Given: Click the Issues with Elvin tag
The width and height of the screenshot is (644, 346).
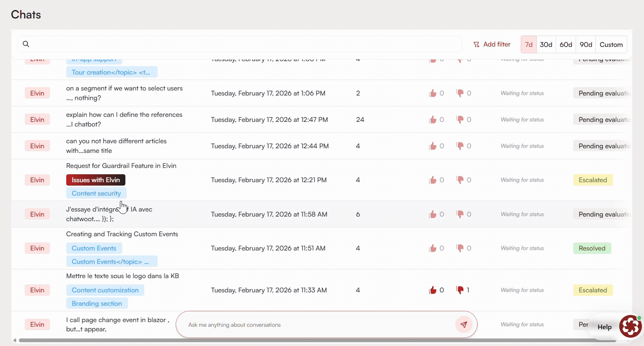Looking at the screenshot, I should click(96, 180).
